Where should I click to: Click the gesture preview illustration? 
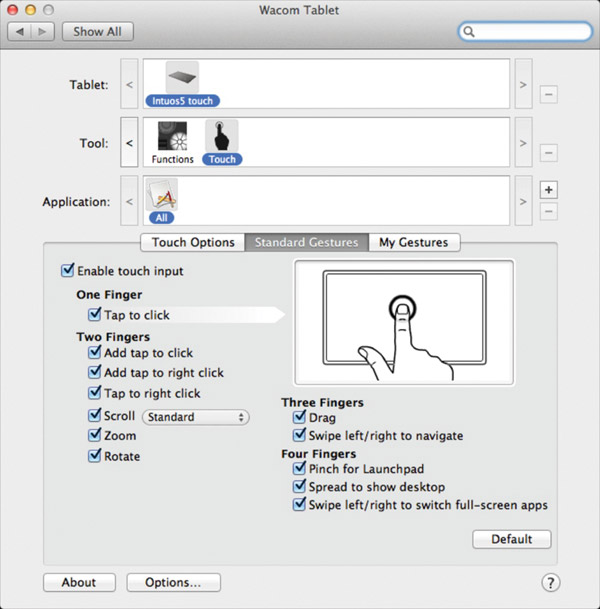(404, 322)
